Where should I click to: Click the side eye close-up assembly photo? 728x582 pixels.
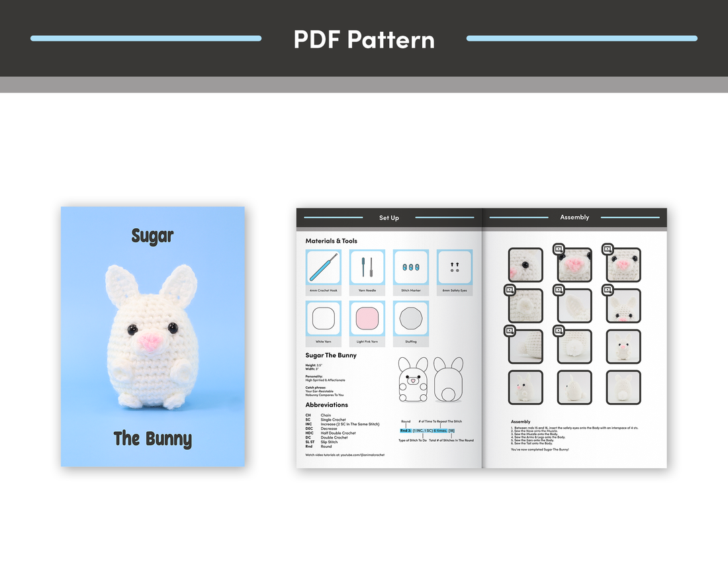pos(525,265)
